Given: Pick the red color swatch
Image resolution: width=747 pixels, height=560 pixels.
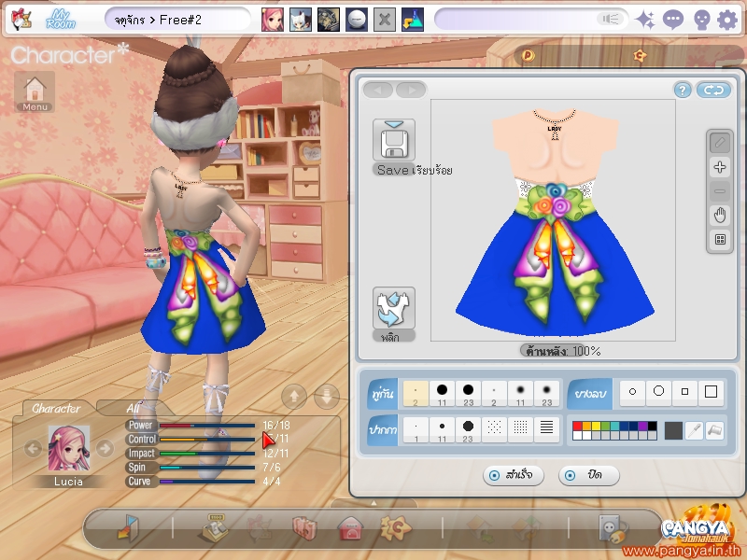Looking at the screenshot, I should click(577, 426).
